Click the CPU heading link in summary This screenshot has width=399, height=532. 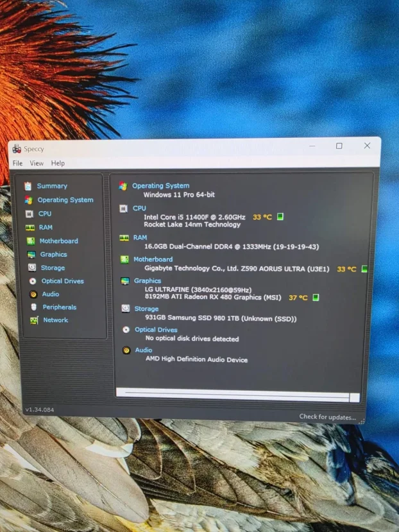[139, 208]
